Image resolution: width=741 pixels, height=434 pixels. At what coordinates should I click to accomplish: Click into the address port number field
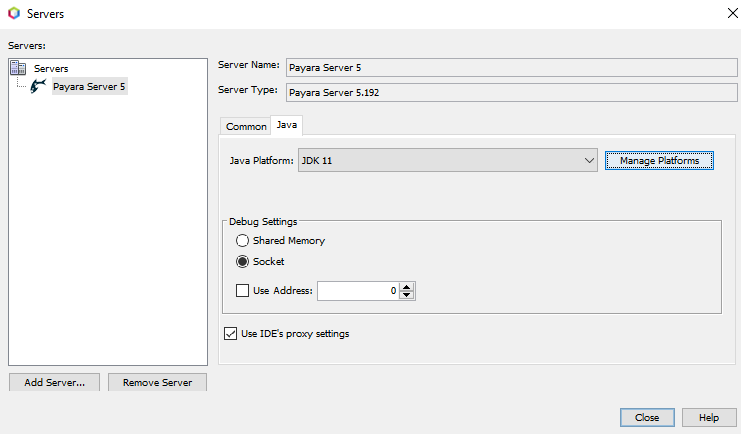pyautogui.click(x=358, y=291)
